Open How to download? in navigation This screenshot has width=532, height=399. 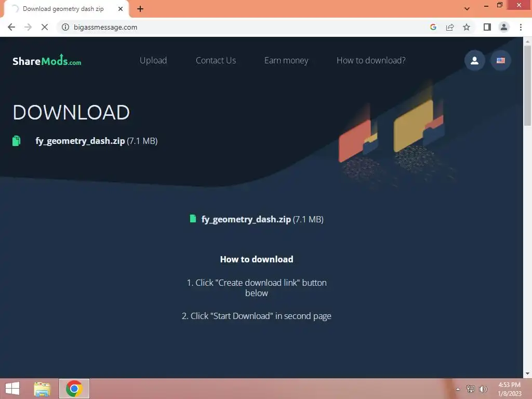tap(371, 60)
